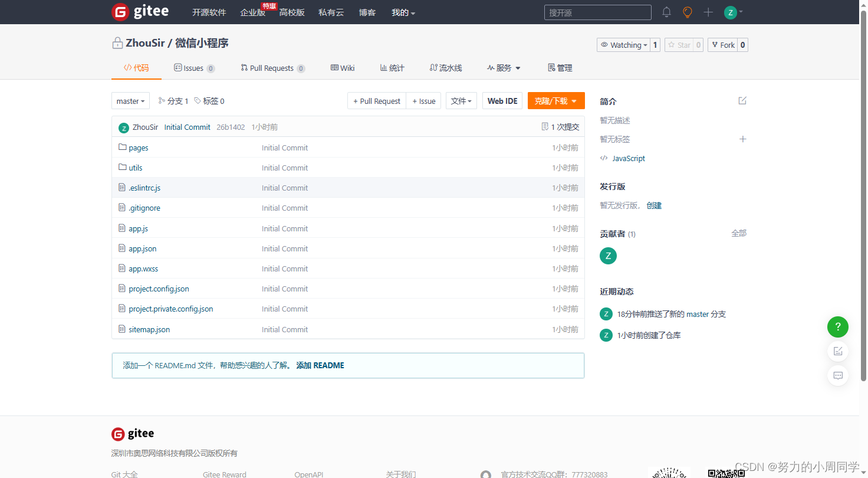This screenshot has height=478, width=868.
Task: Open the 管理 tab
Action: pyautogui.click(x=560, y=68)
